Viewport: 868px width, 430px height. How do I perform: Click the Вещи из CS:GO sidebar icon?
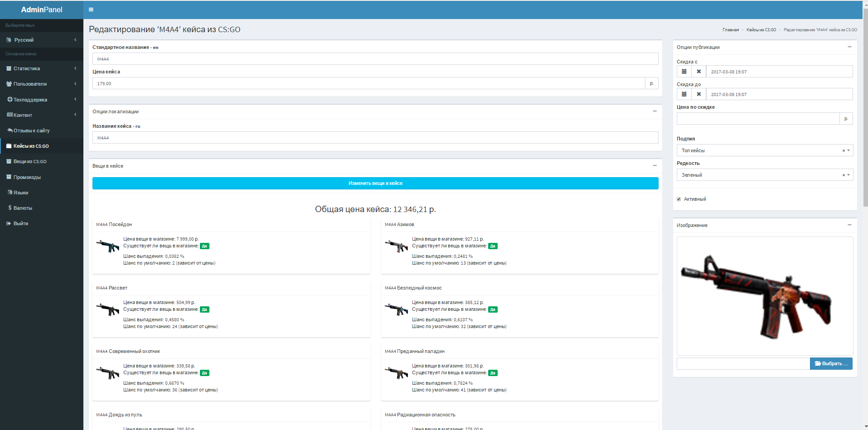click(x=9, y=161)
